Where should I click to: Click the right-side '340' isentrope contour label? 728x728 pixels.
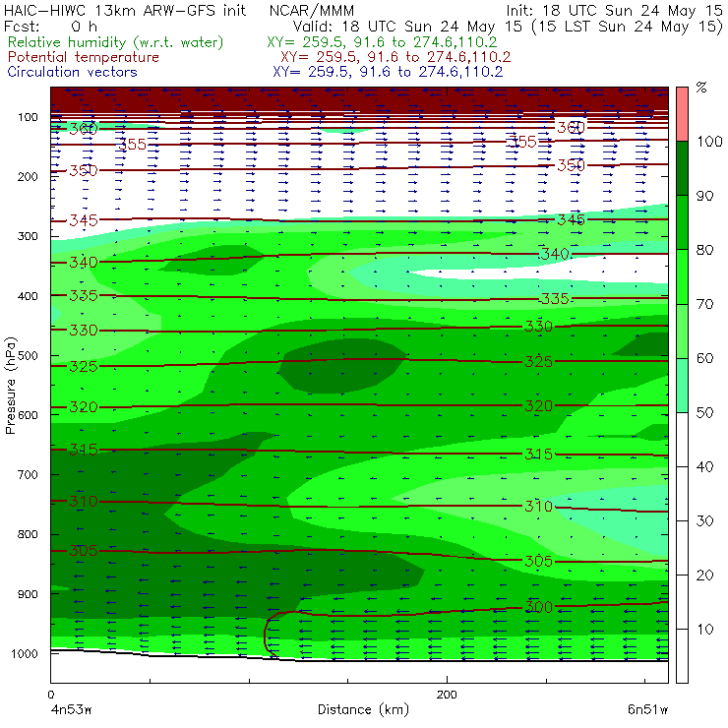tap(554, 254)
